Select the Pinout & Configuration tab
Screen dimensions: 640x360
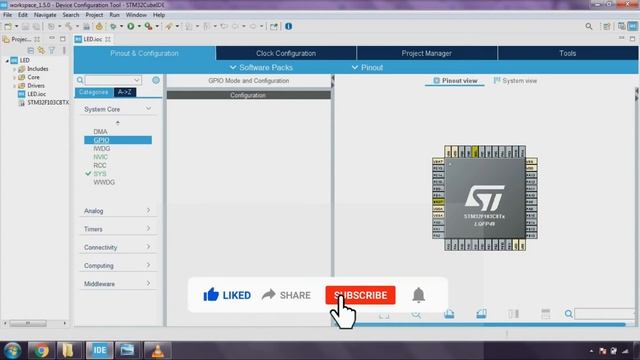144,53
